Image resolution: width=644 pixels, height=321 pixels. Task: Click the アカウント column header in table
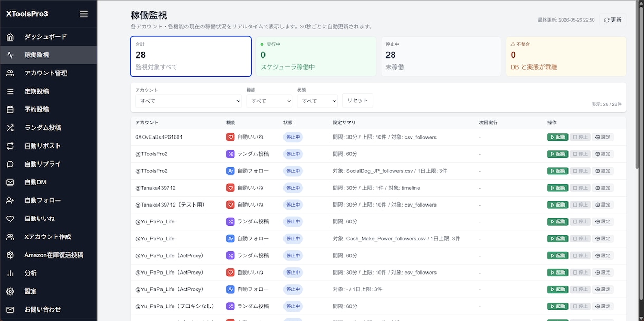pos(147,122)
